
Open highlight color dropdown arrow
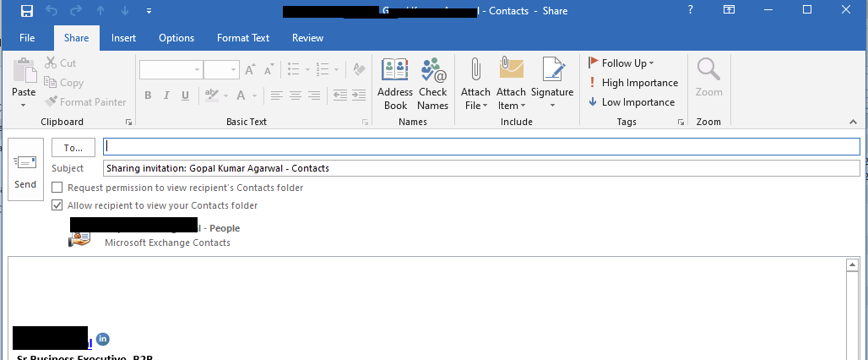click(225, 95)
